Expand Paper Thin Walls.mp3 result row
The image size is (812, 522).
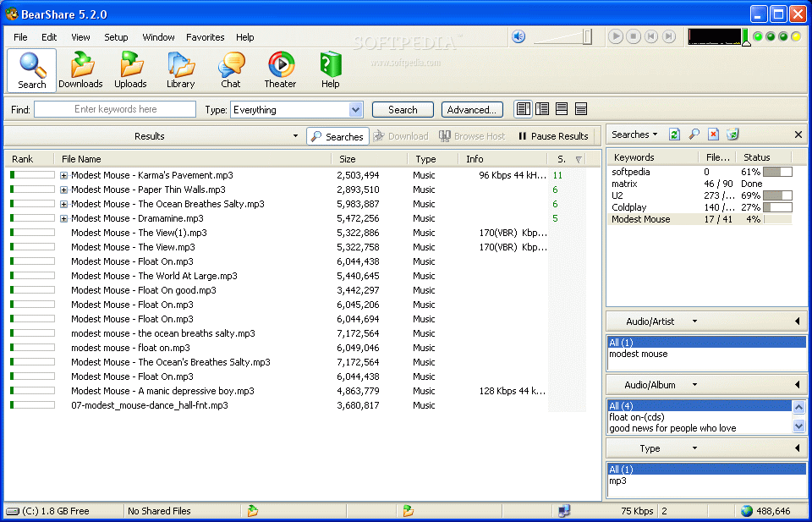(63, 190)
